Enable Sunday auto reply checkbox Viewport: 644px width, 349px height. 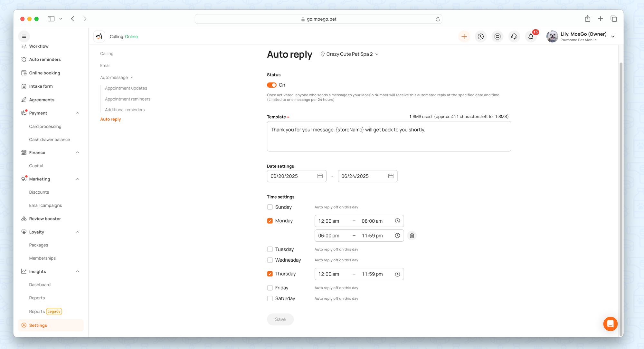[270, 207]
